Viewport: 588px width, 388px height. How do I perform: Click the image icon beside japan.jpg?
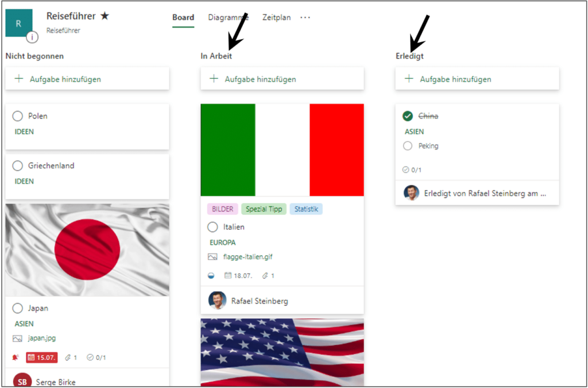coord(17,339)
